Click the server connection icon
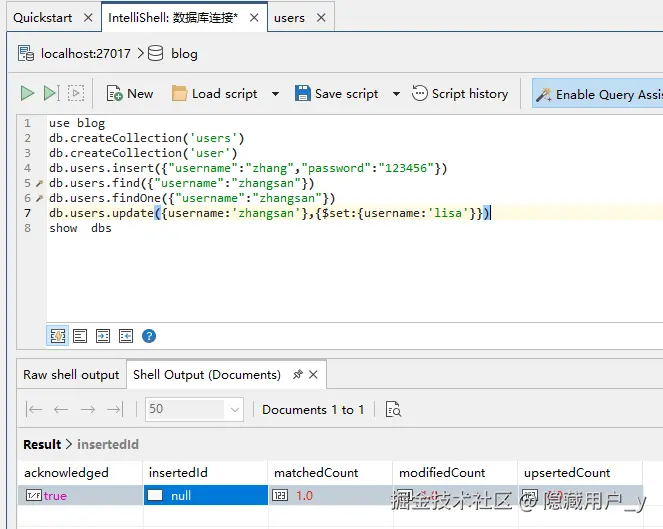This screenshot has width=663, height=529. (x=26, y=53)
